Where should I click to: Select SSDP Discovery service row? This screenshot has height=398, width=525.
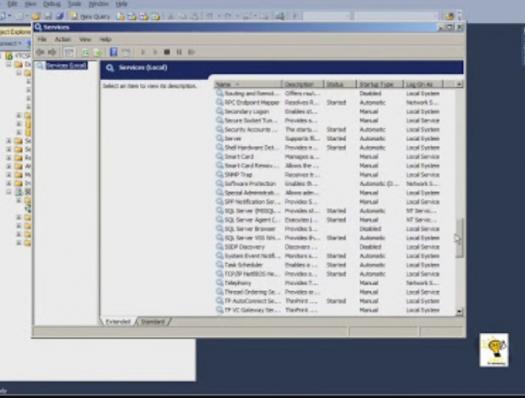point(328,247)
